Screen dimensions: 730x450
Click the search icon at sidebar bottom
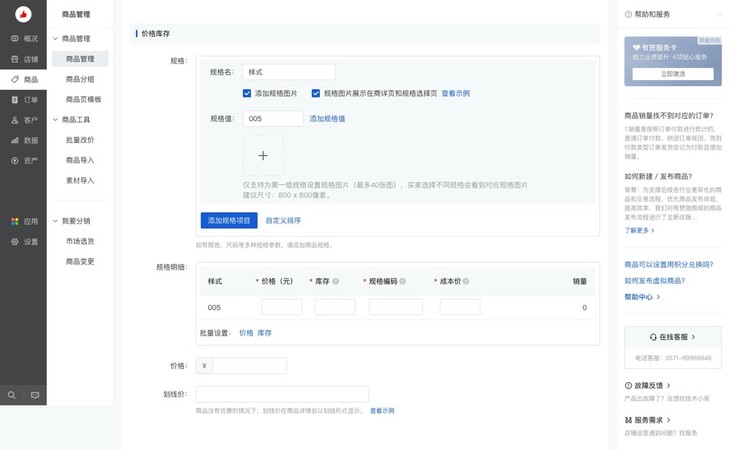12,395
